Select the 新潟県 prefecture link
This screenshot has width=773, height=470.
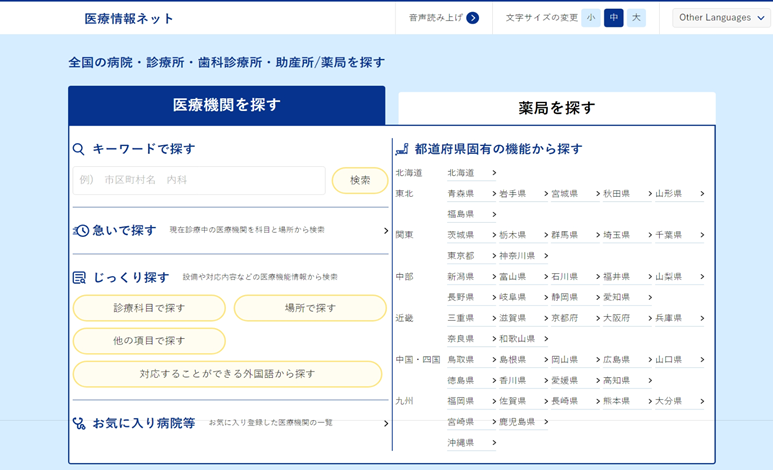pyautogui.click(x=472, y=277)
